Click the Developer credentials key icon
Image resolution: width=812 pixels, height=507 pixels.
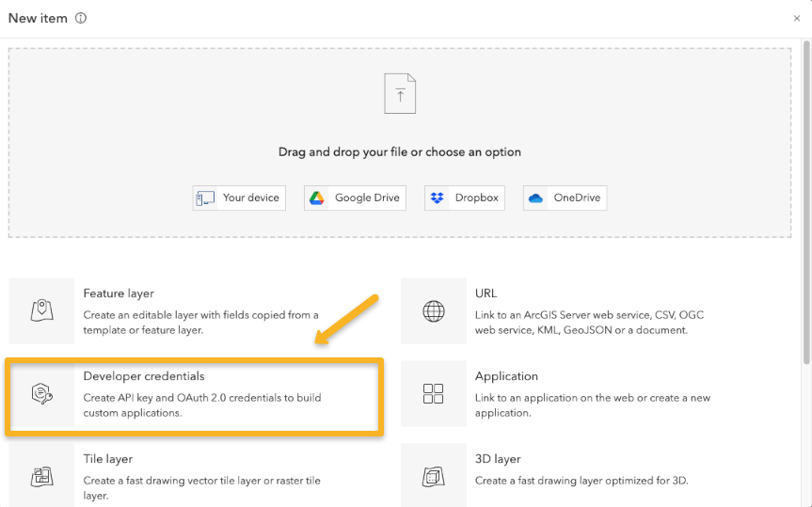click(x=42, y=393)
